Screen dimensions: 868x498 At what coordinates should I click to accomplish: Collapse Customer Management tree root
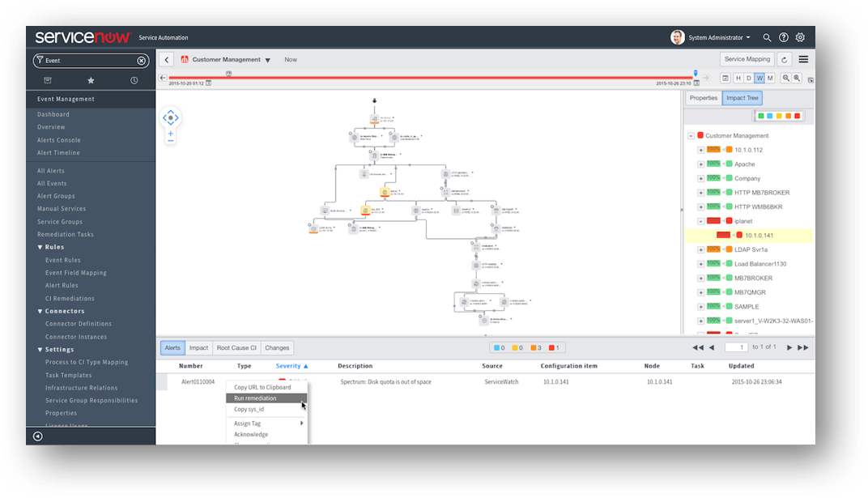pos(691,135)
